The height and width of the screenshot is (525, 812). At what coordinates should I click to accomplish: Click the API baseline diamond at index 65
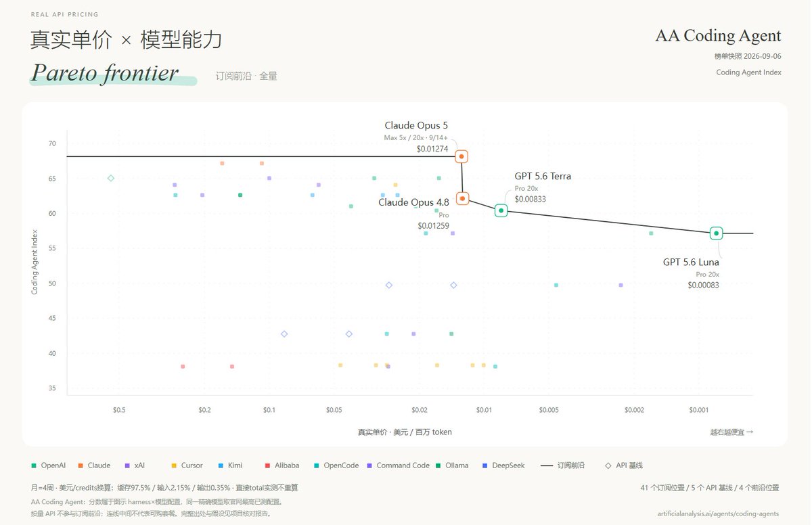click(x=111, y=178)
